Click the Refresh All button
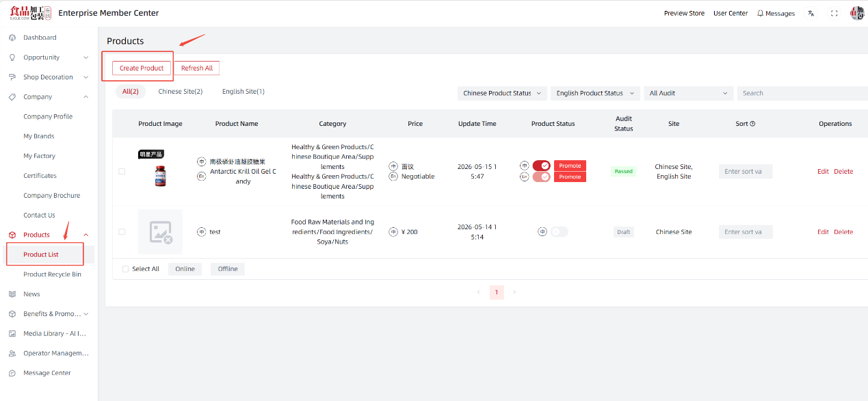Viewport: 868px width, 401px height. coord(197,68)
